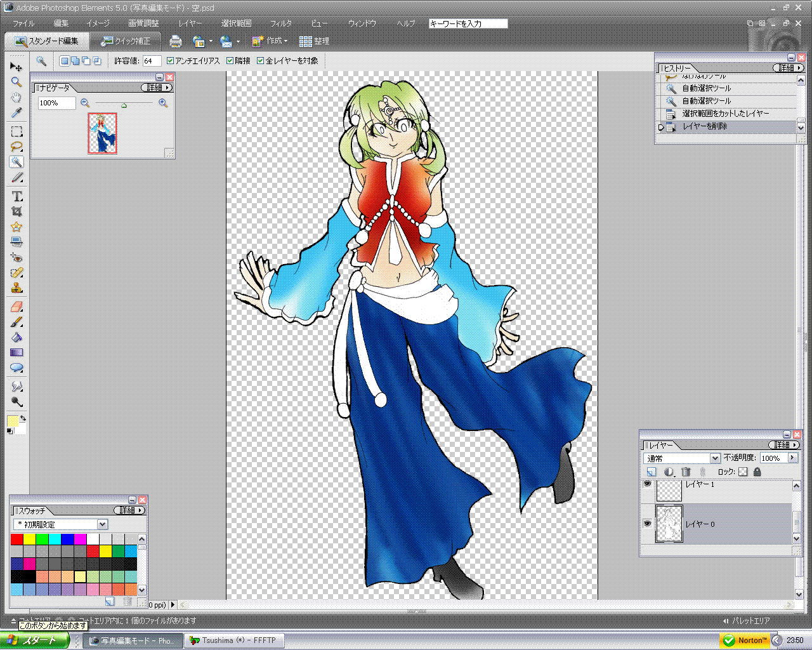Select the Custom Shape tool
Screen dimensions: 812x650
pos(16,368)
